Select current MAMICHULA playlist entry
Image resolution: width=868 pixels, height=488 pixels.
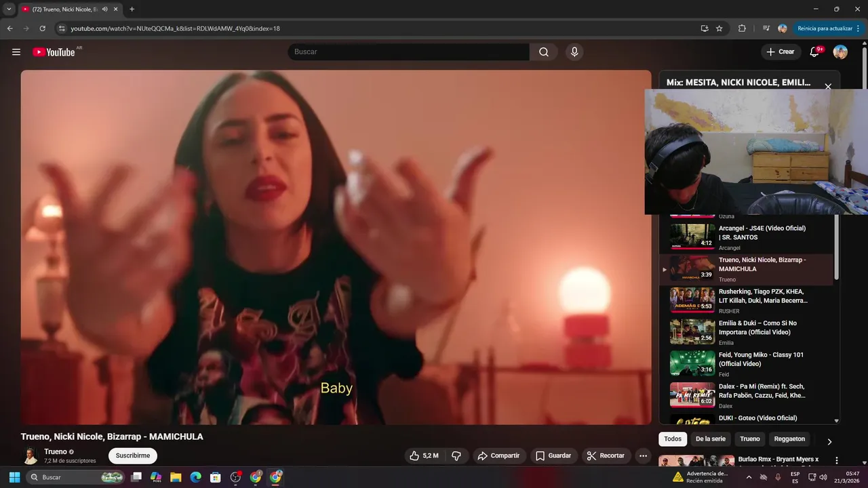[x=746, y=269]
